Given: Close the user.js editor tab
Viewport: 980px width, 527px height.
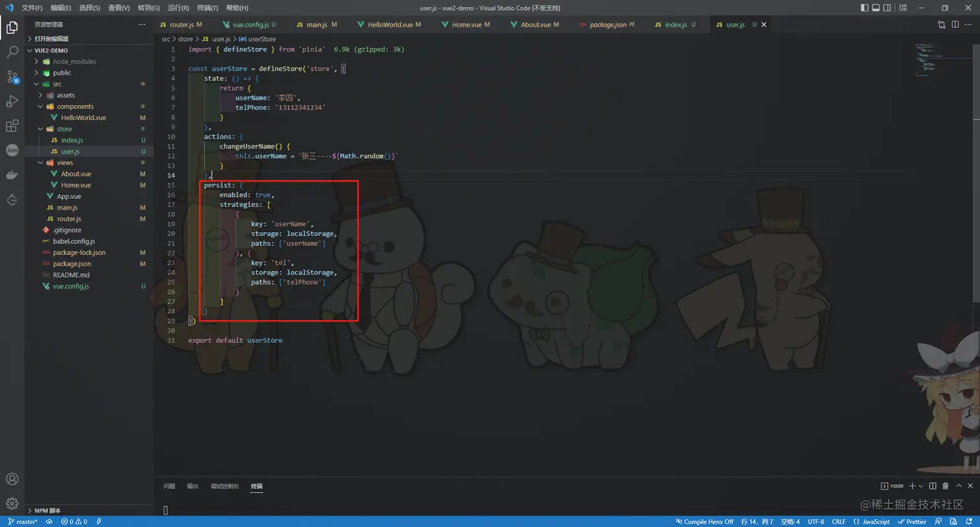Looking at the screenshot, I should [x=764, y=25].
